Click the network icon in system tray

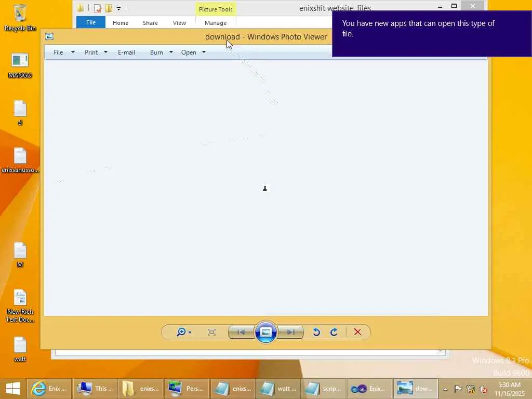pos(470,389)
